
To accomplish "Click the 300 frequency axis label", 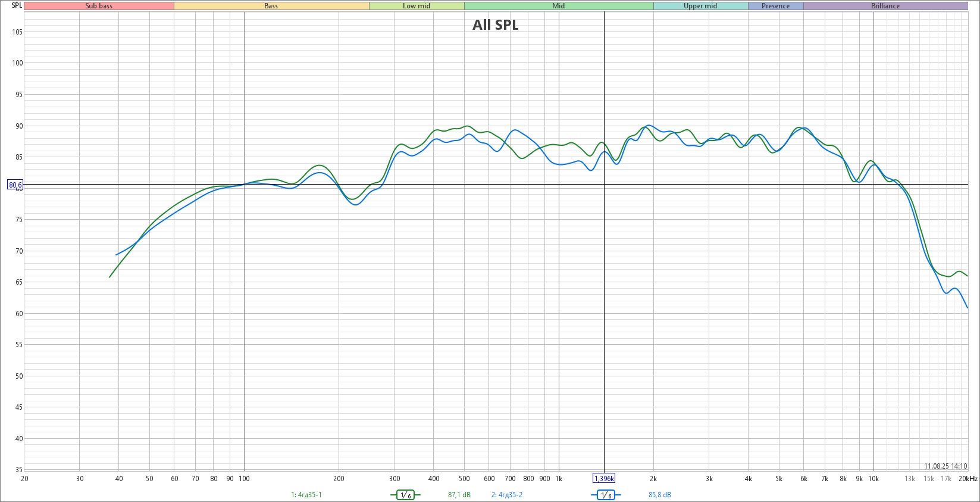I will coord(394,479).
